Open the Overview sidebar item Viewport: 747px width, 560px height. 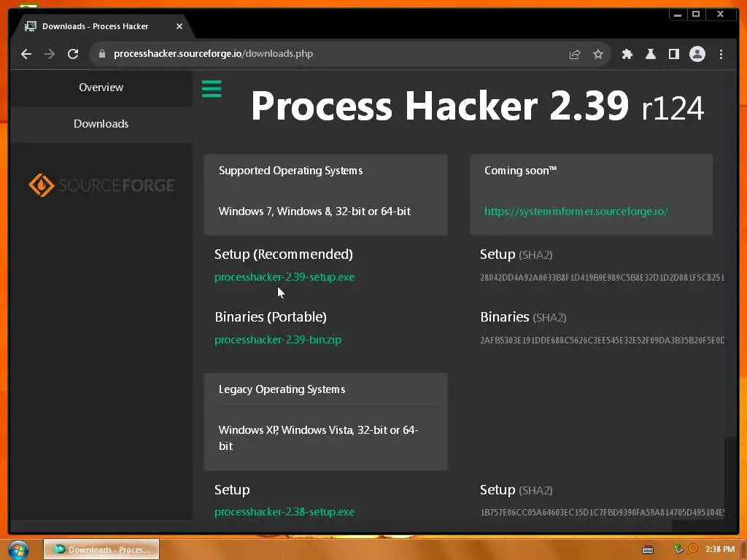click(101, 87)
